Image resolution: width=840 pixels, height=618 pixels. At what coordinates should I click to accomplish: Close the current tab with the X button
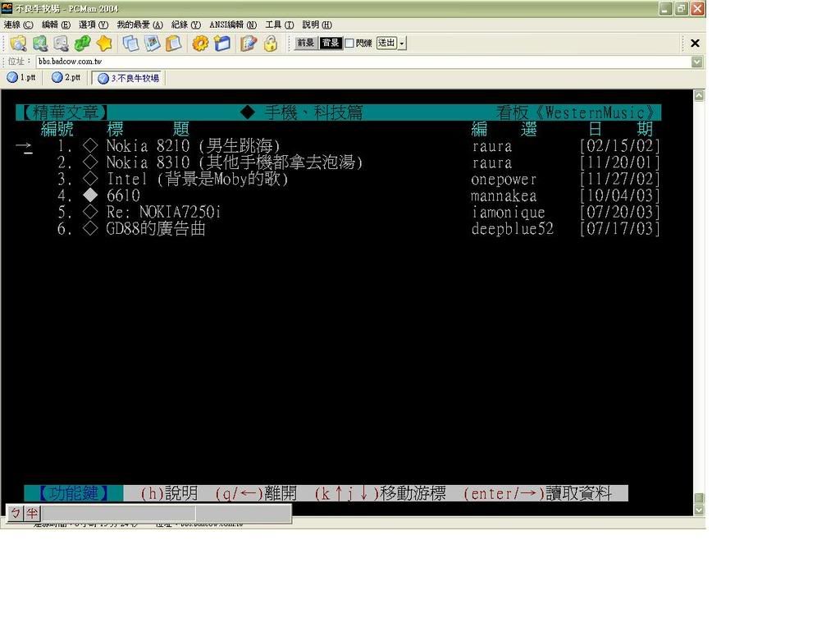coord(695,43)
